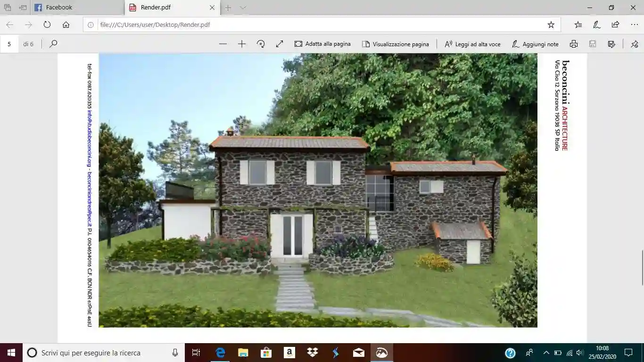
Task: Click the Windows search box
Action: pos(94,353)
